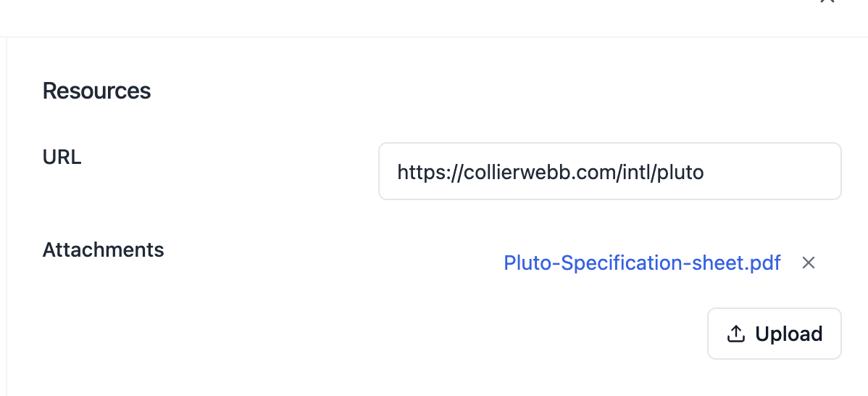Select the Upload text on the button
Viewport: 868px width, 396px height.
click(x=788, y=334)
